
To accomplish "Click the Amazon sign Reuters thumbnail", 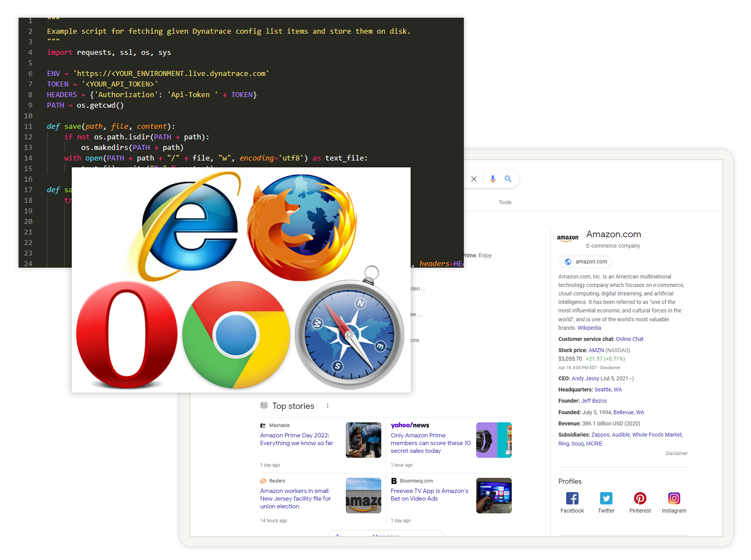I will (364, 496).
